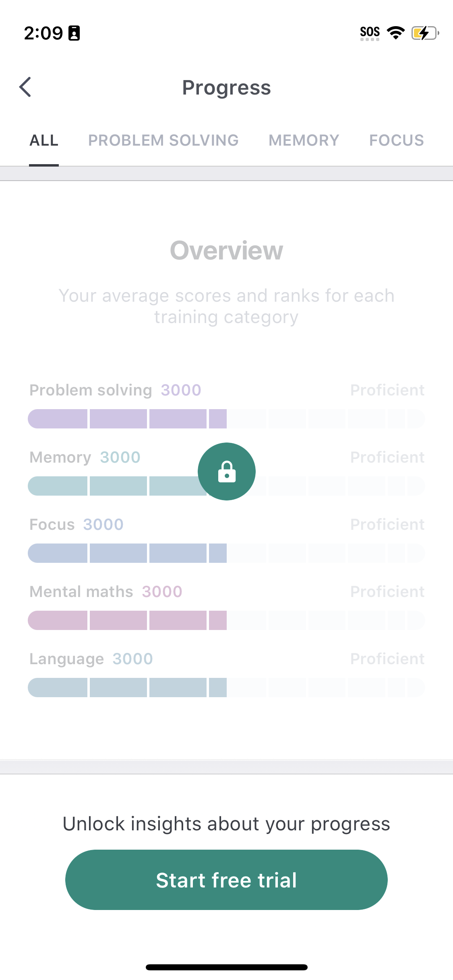Tap the green lock icon
Viewport: 453px width, 980px height.
(x=227, y=471)
